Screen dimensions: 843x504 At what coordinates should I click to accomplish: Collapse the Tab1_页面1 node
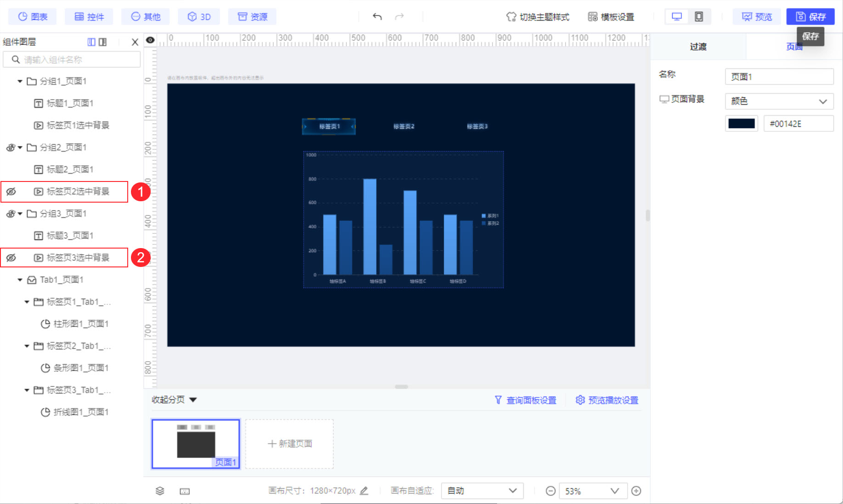point(20,280)
